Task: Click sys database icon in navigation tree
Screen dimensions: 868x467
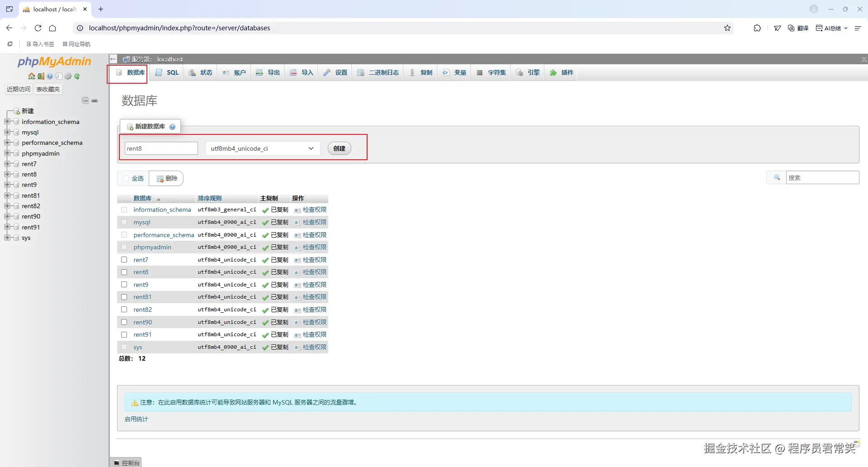Action: pyautogui.click(x=17, y=238)
